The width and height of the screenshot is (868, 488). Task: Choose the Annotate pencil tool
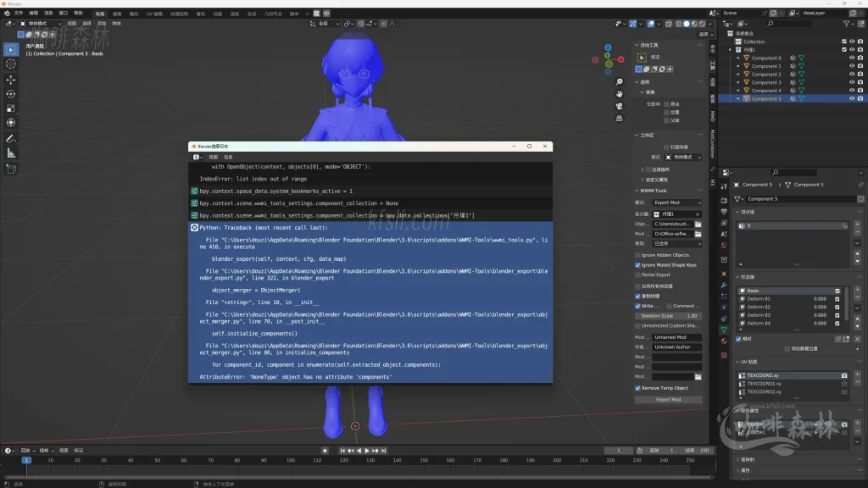pos(11,138)
